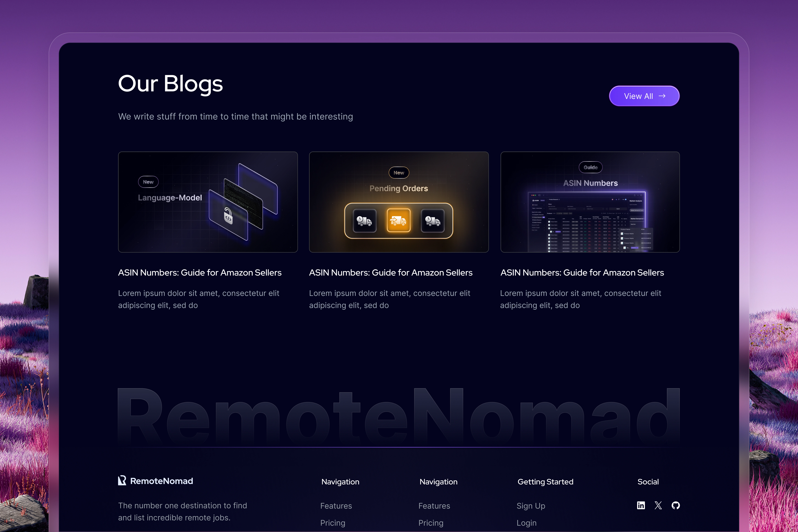The height and width of the screenshot is (532, 798).
Task: Click the RemoteNomad logo icon in footer
Action: click(122, 480)
